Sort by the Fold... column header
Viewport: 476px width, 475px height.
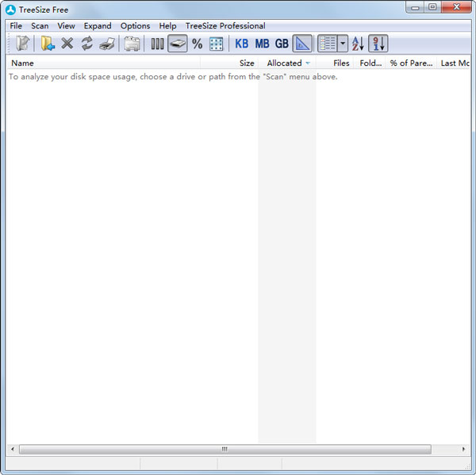[370, 63]
